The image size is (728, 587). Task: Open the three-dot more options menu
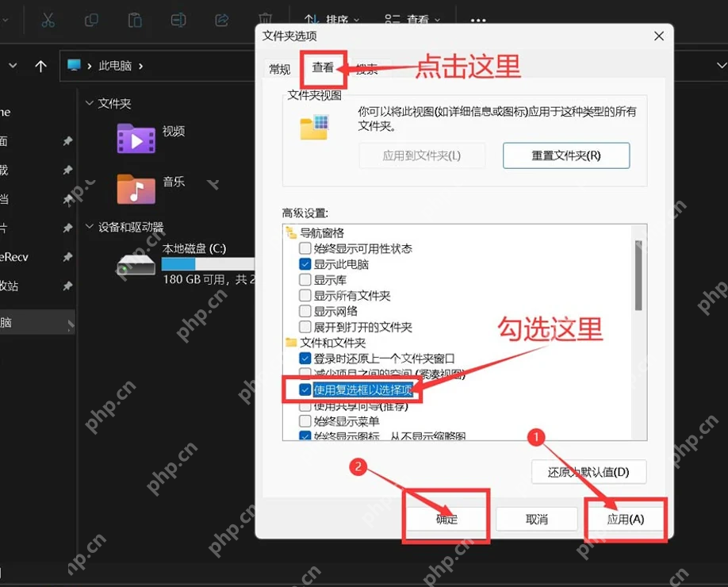[x=477, y=21]
